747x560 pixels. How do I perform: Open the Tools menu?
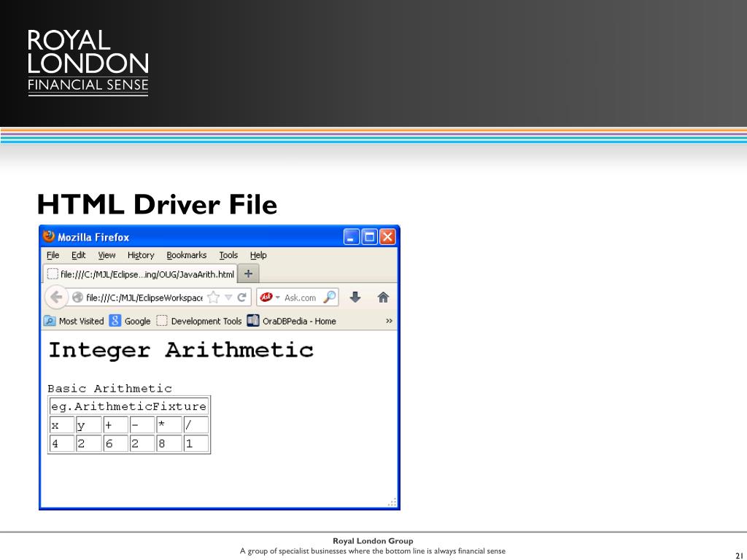pyautogui.click(x=228, y=255)
